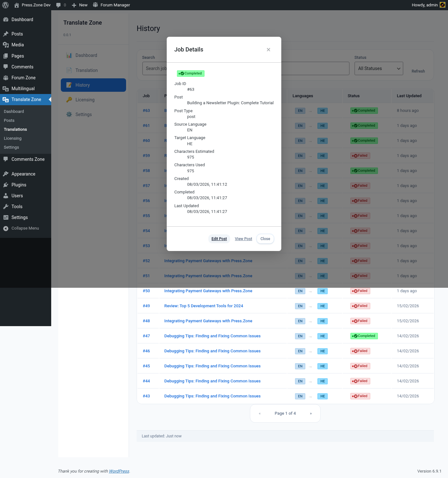Click the Page 1 of 4 indicator

click(285, 413)
